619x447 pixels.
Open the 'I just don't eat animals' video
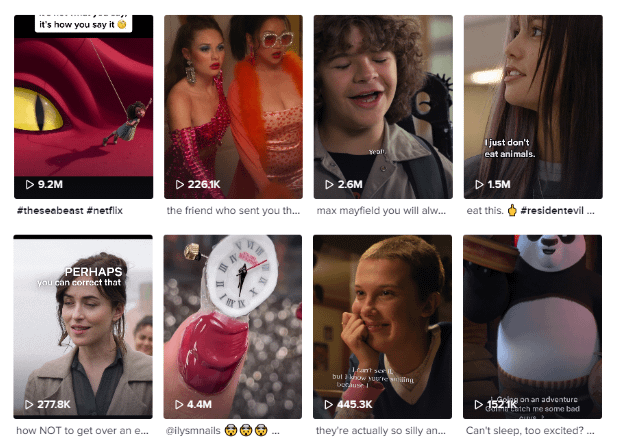533,107
